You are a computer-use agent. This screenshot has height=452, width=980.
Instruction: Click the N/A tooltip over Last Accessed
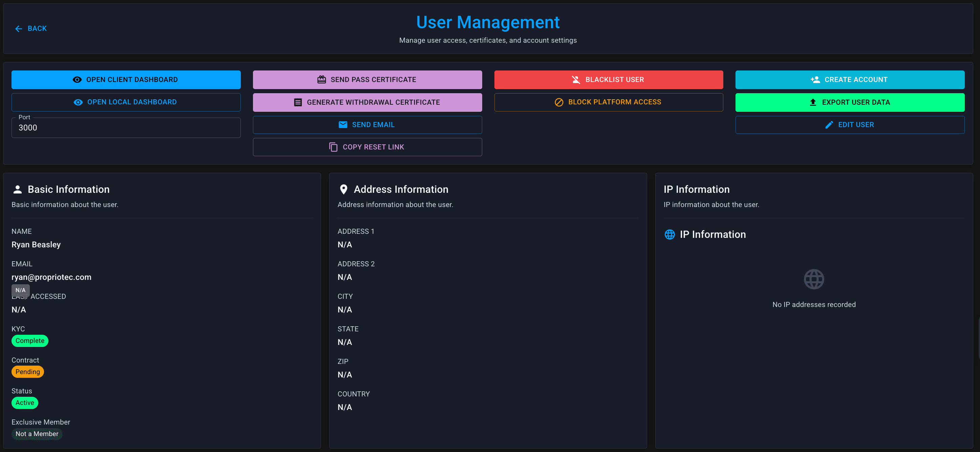pyautogui.click(x=21, y=290)
